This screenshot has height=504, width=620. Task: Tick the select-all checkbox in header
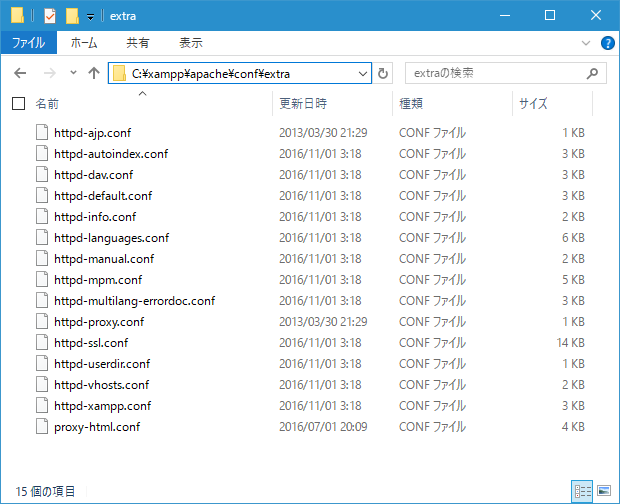(x=19, y=104)
